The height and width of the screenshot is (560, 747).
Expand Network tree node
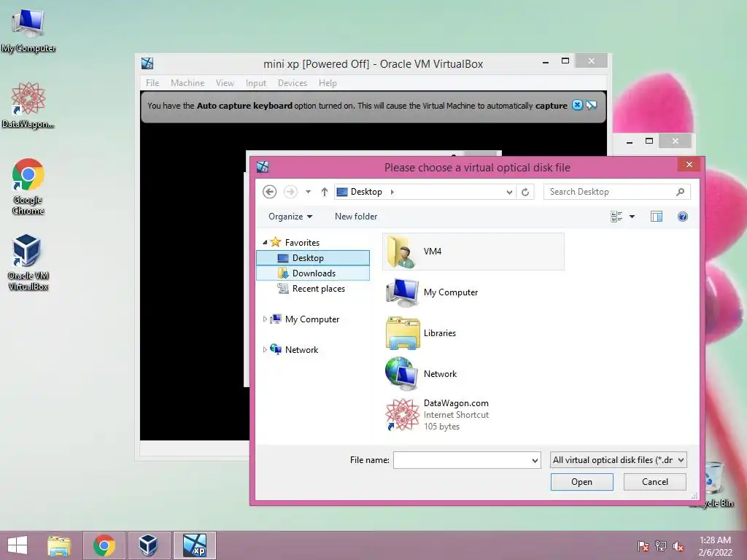pyautogui.click(x=265, y=349)
